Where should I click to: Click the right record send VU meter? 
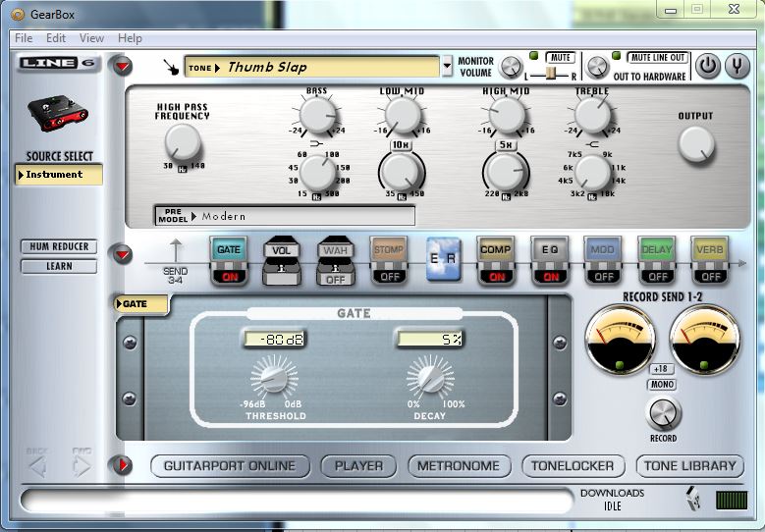pos(704,340)
